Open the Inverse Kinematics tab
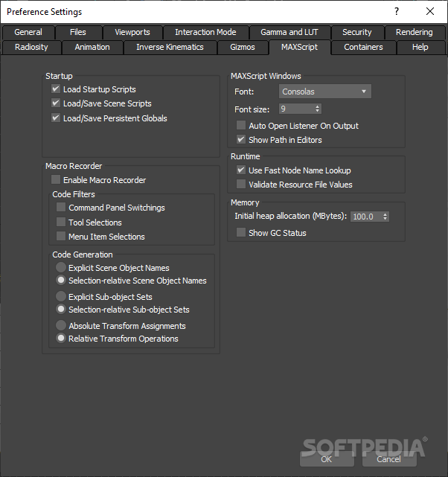 pyautogui.click(x=170, y=47)
